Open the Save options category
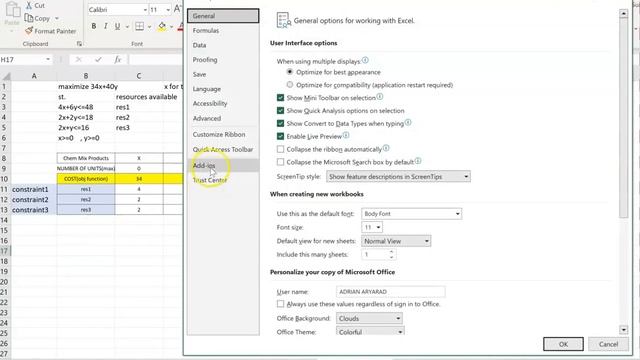 [x=223, y=74]
